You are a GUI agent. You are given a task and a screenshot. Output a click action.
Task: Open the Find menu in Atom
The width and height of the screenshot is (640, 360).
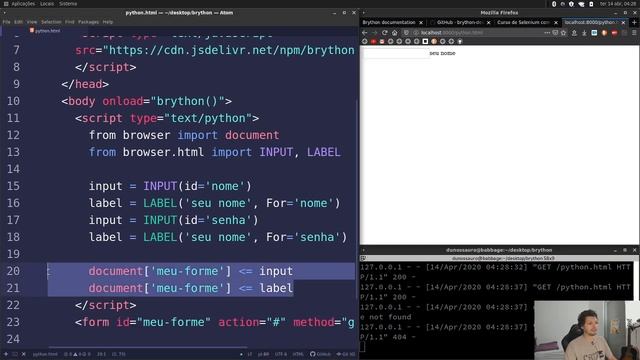point(70,22)
